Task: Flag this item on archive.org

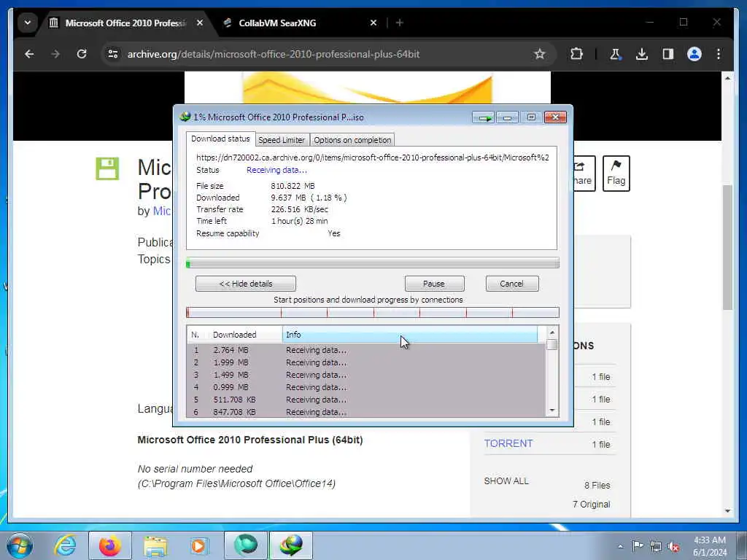Action: click(616, 174)
